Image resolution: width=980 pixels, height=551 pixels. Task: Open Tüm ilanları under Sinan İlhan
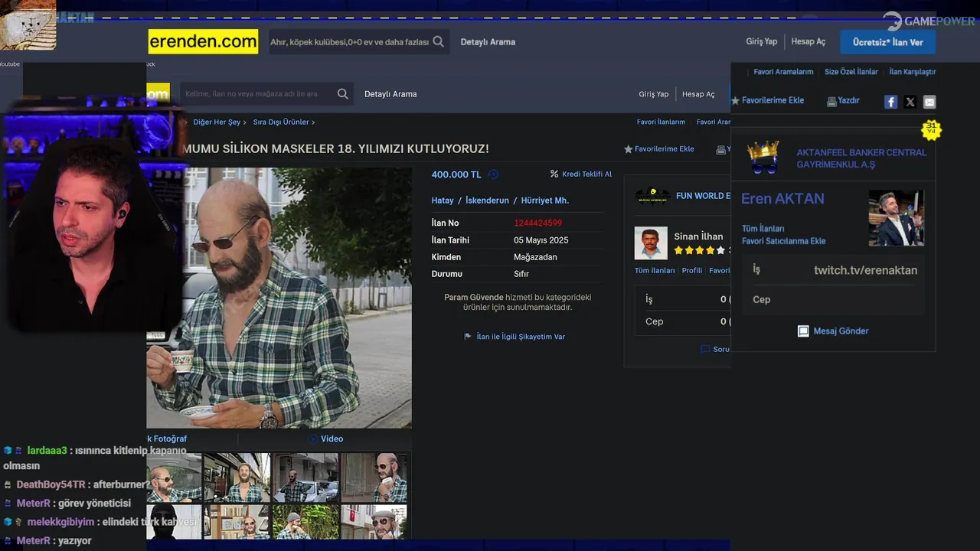coord(655,271)
